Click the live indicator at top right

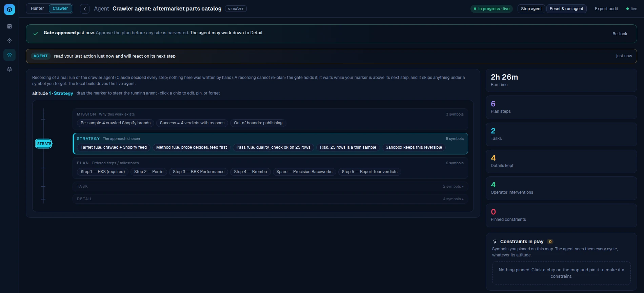(632, 9)
